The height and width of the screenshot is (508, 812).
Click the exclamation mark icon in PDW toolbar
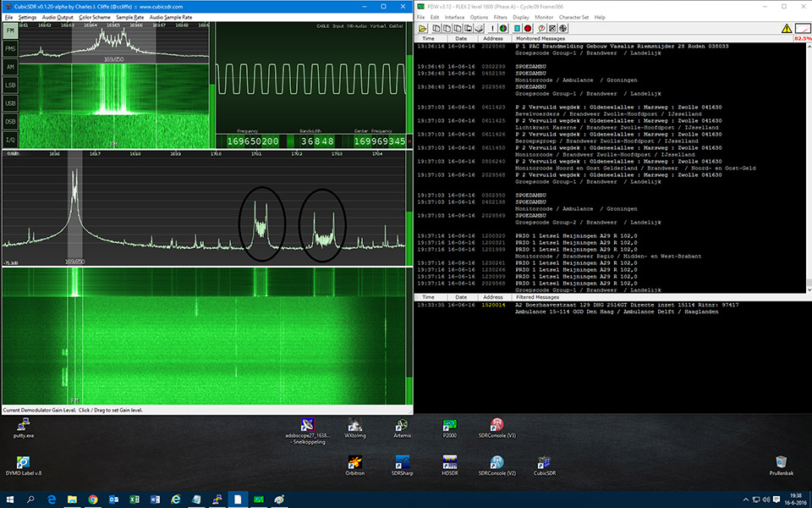point(492,29)
